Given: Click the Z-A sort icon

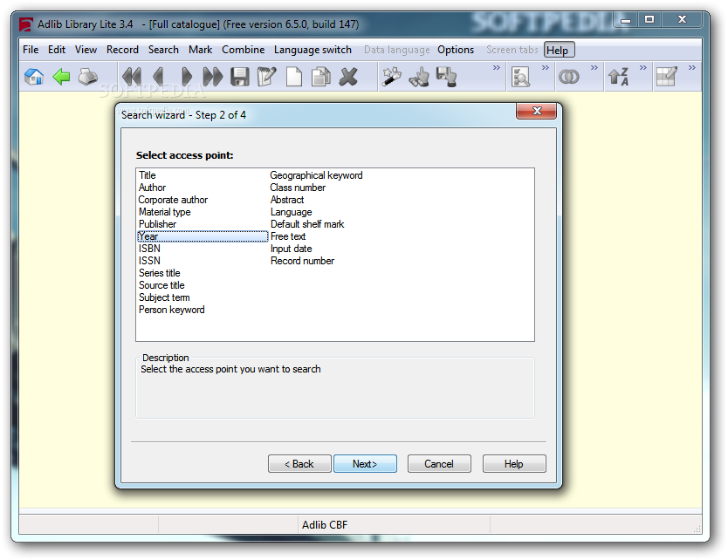Looking at the screenshot, I should (x=618, y=77).
